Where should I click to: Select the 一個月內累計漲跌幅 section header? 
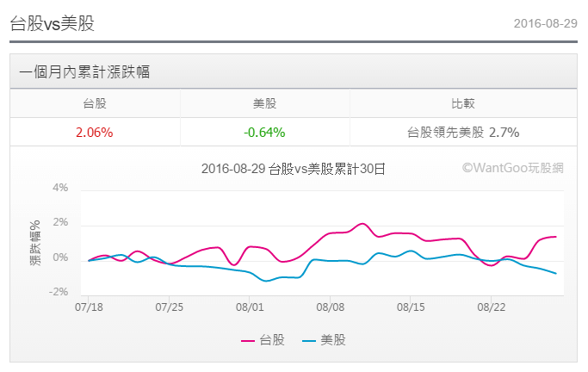[x=84, y=72]
